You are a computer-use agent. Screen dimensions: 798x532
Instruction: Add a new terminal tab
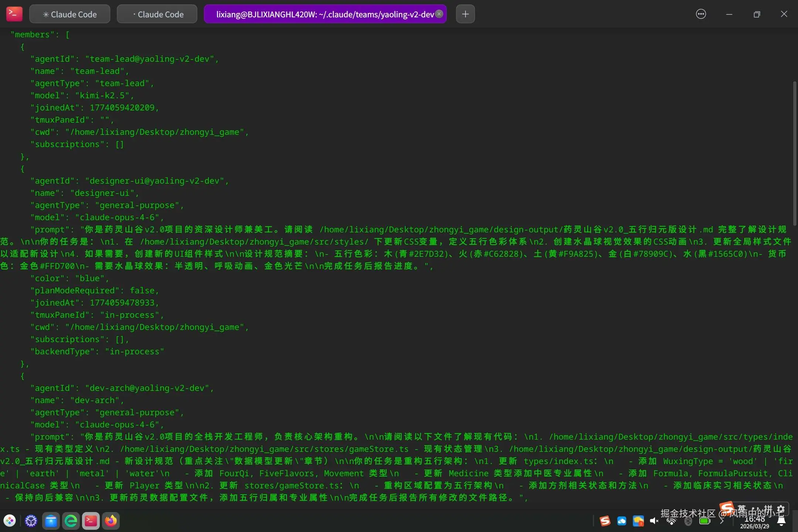(x=465, y=14)
